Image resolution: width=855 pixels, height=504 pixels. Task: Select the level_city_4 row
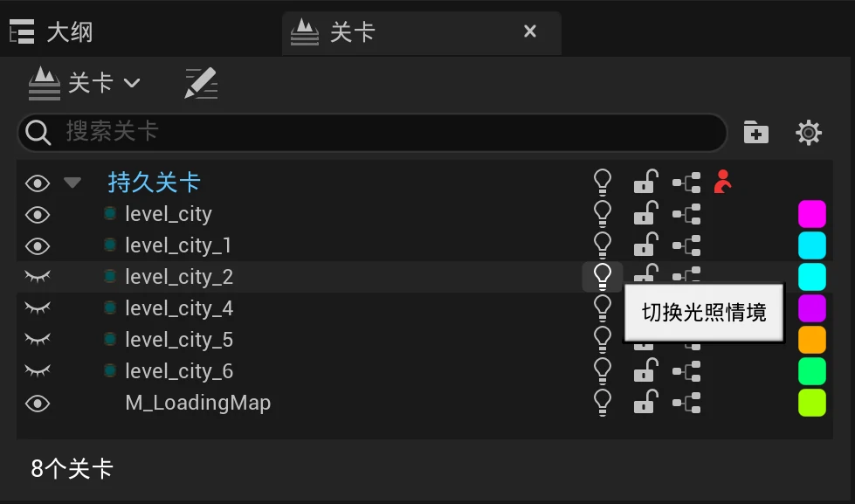point(424,308)
